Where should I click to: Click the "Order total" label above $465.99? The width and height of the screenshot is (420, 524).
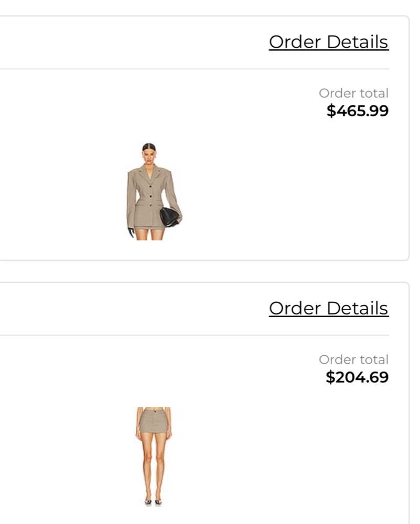click(x=353, y=93)
